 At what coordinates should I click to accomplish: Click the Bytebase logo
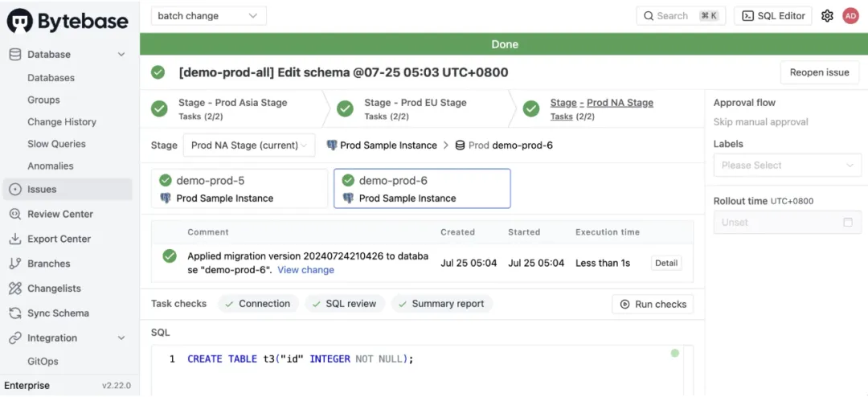point(68,21)
